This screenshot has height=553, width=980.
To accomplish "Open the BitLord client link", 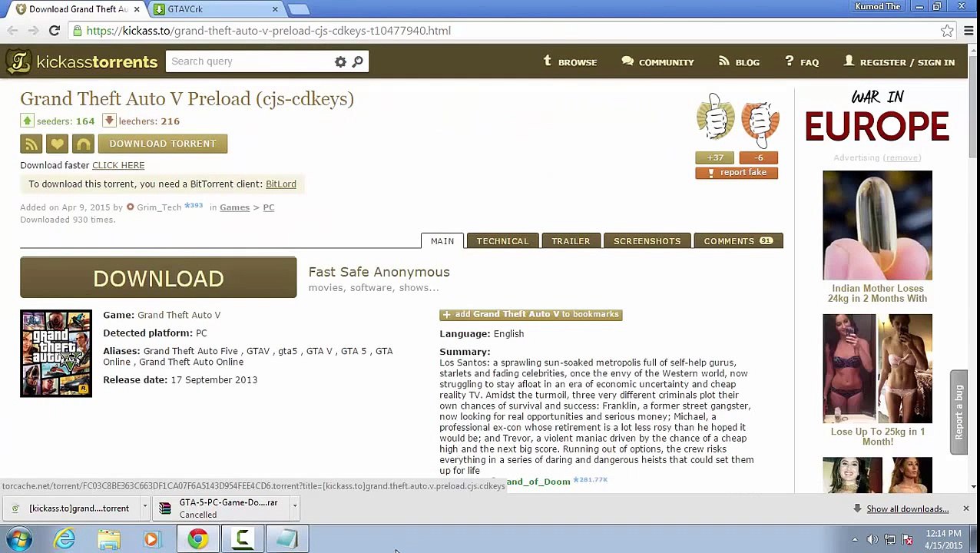I will click(x=281, y=184).
